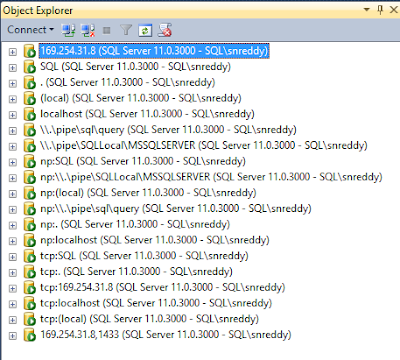
Task: Click the Activity/script toolbar icon with red mark
Action: tap(165, 30)
